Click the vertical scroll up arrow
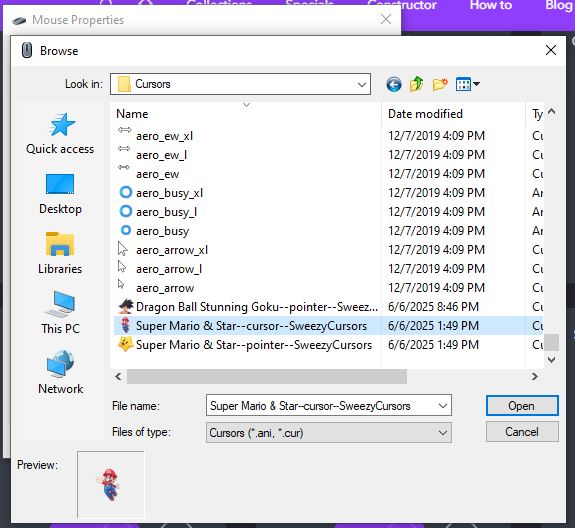 pyautogui.click(x=551, y=111)
